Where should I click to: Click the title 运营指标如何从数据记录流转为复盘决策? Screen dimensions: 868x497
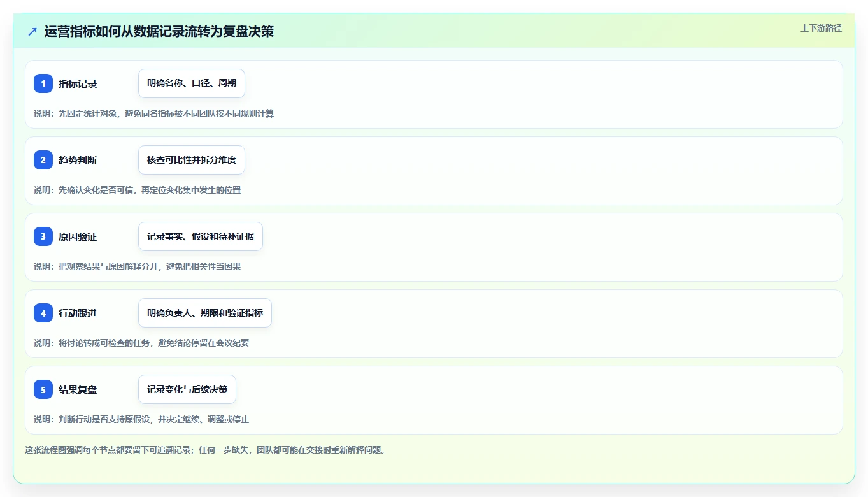(x=159, y=31)
